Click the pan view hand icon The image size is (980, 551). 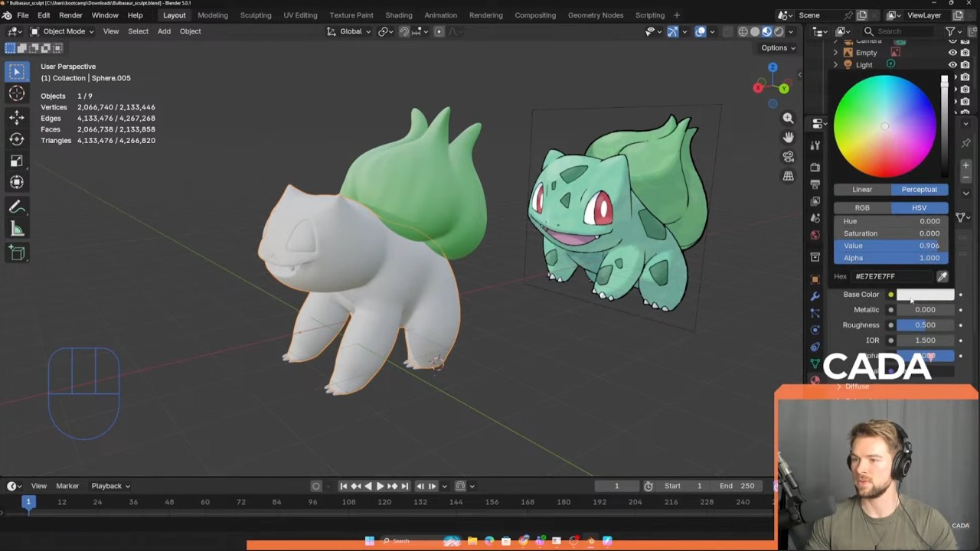788,137
